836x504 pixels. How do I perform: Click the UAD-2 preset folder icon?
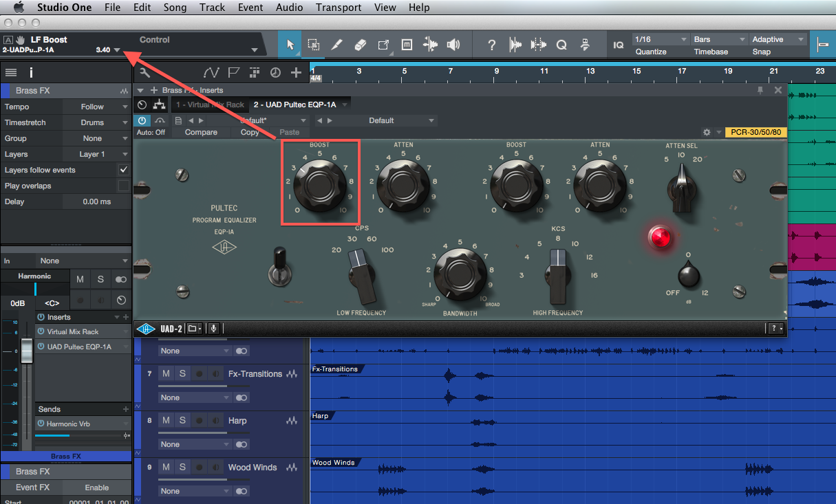(x=195, y=329)
